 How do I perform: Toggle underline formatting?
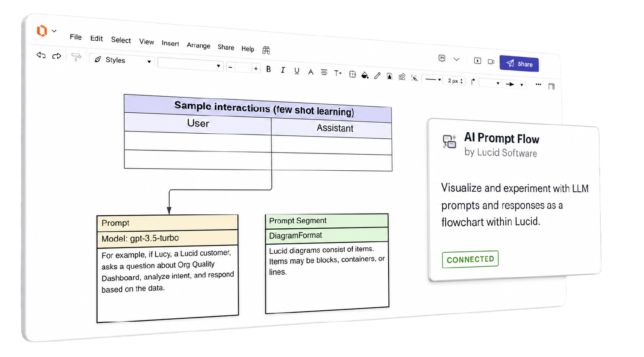pyautogui.click(x=297, y=71)
